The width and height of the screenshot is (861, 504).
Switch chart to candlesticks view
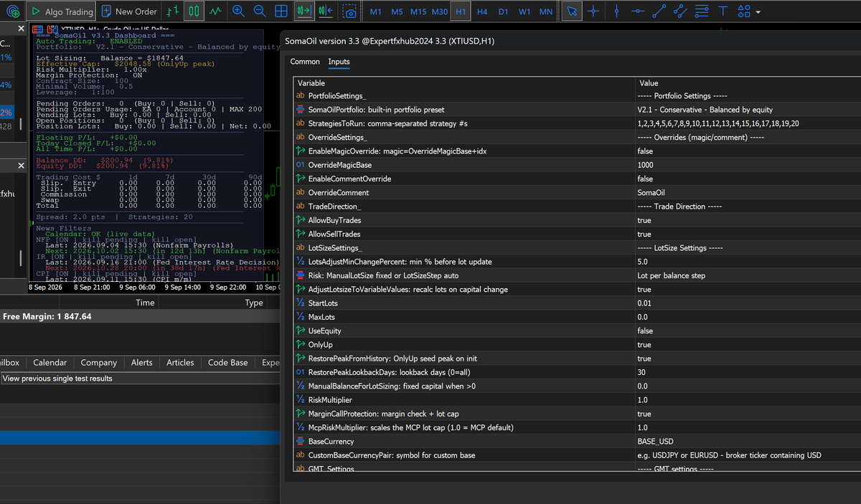pos(193,11)
